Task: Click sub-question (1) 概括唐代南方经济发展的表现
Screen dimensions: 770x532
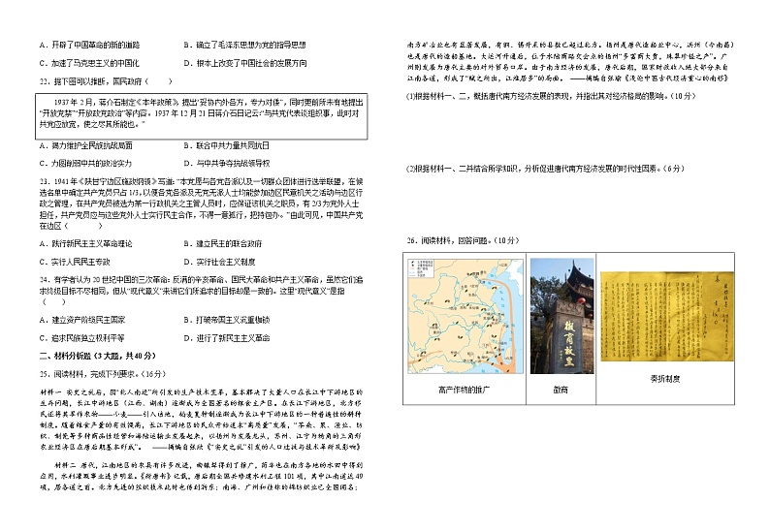Action: 551,96
